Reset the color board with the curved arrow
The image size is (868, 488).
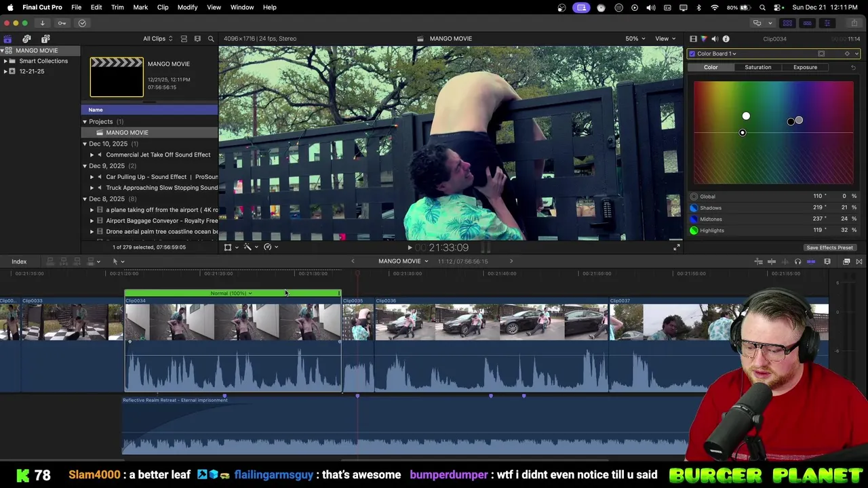point(853,67)
